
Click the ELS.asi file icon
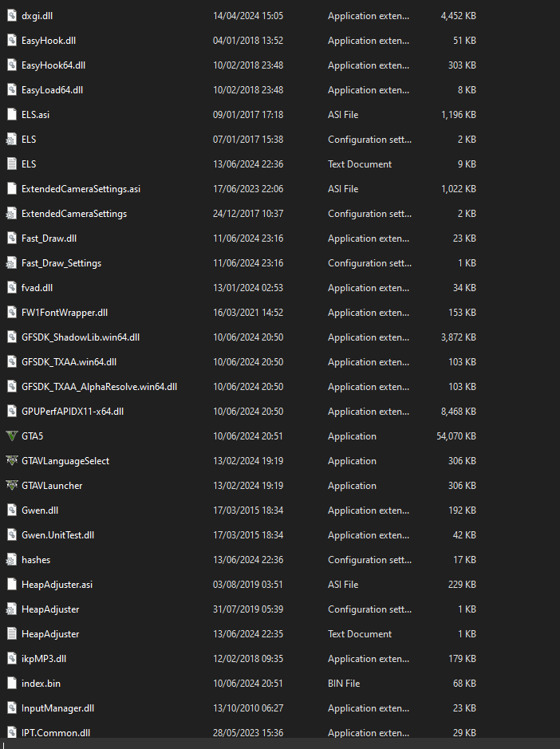[x=11, y=115]
